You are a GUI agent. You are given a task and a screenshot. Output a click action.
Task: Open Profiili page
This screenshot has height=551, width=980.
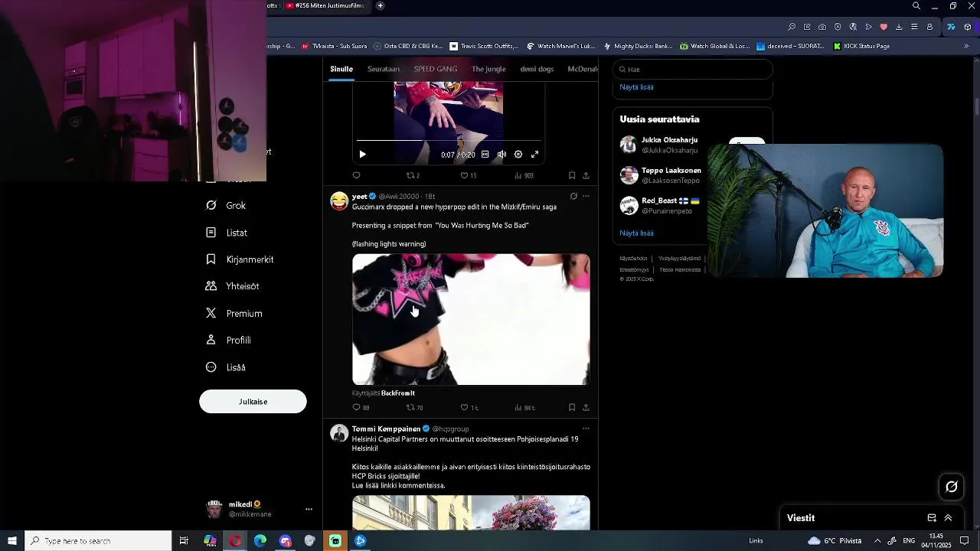pos(228,340)
